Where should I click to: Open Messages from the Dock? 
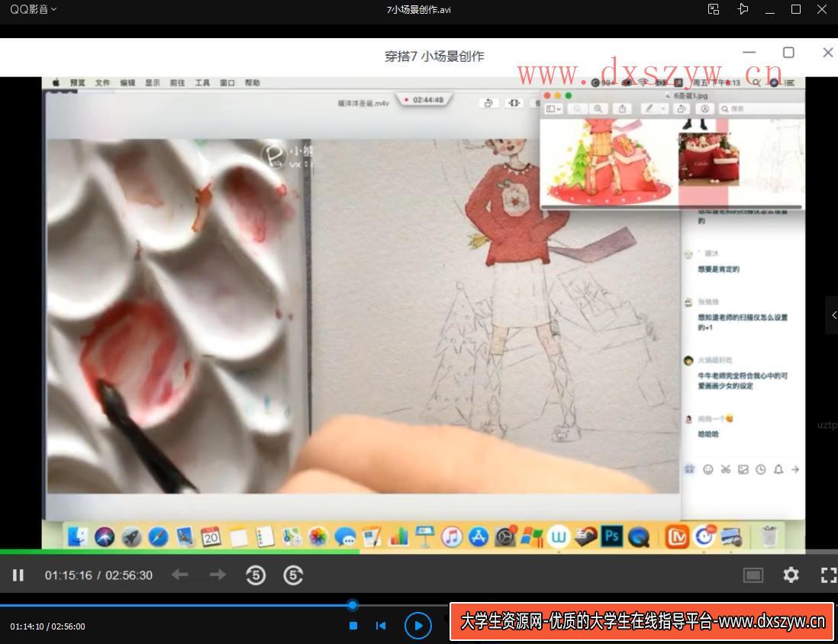345,536
